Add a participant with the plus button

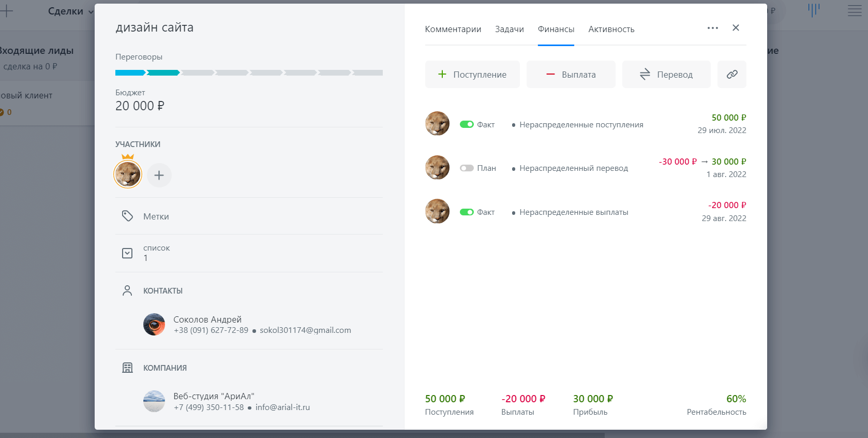coord(159,175)
